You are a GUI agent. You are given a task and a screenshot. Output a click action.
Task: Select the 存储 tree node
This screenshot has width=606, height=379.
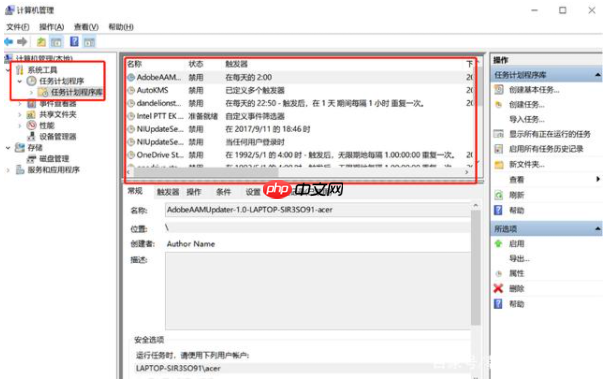pos(35,148)
